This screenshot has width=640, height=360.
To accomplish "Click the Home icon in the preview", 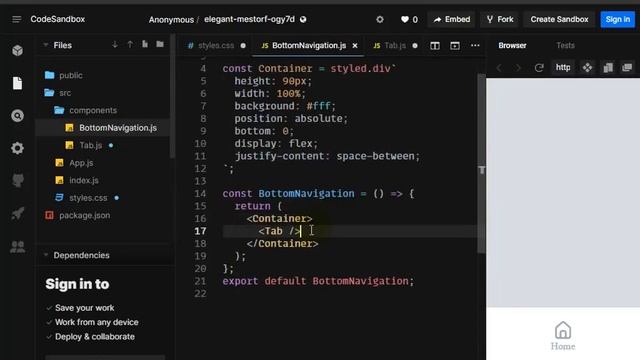I will [563, 330].
